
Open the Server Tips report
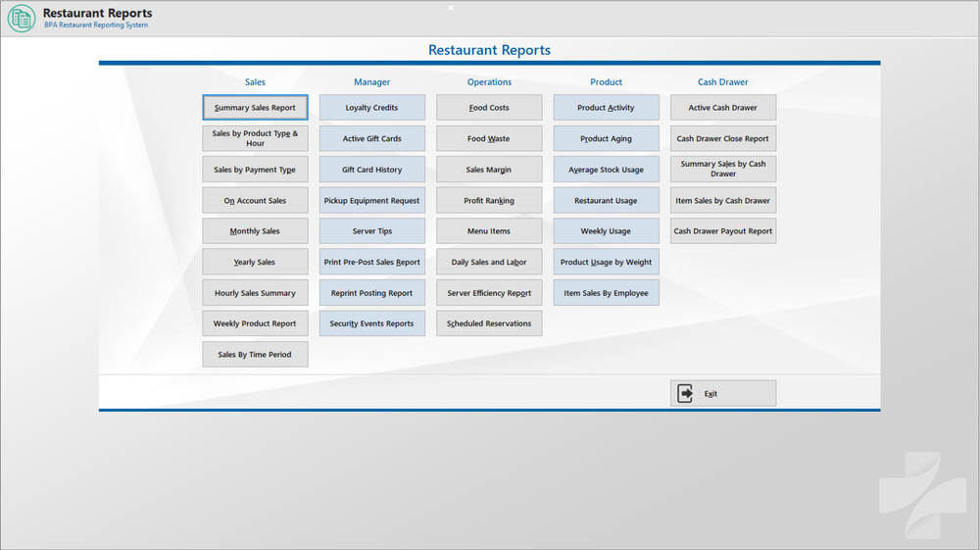(x=371, y=231)
